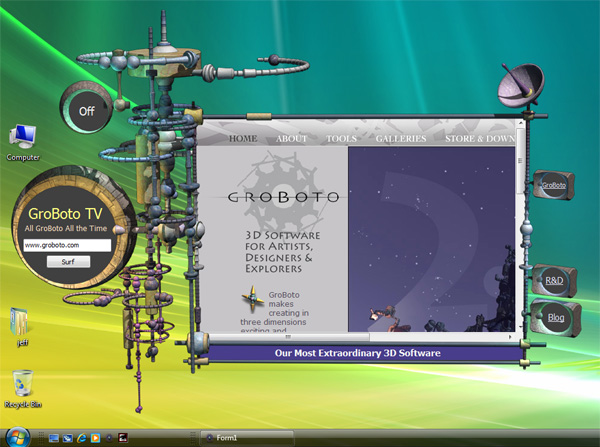Viewport: 600px width, 447px height.
Task: Click the satellite dish ornament
Action: (x=521, y=86)
